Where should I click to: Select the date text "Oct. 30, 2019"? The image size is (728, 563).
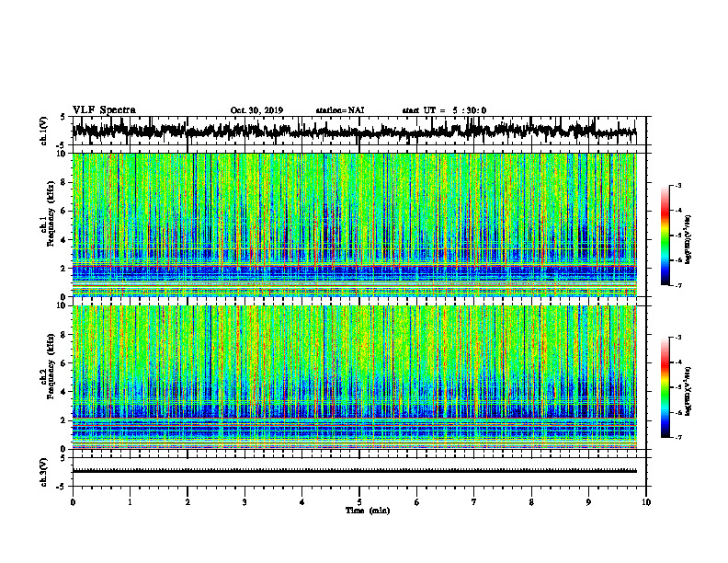(x=256, y=110)
